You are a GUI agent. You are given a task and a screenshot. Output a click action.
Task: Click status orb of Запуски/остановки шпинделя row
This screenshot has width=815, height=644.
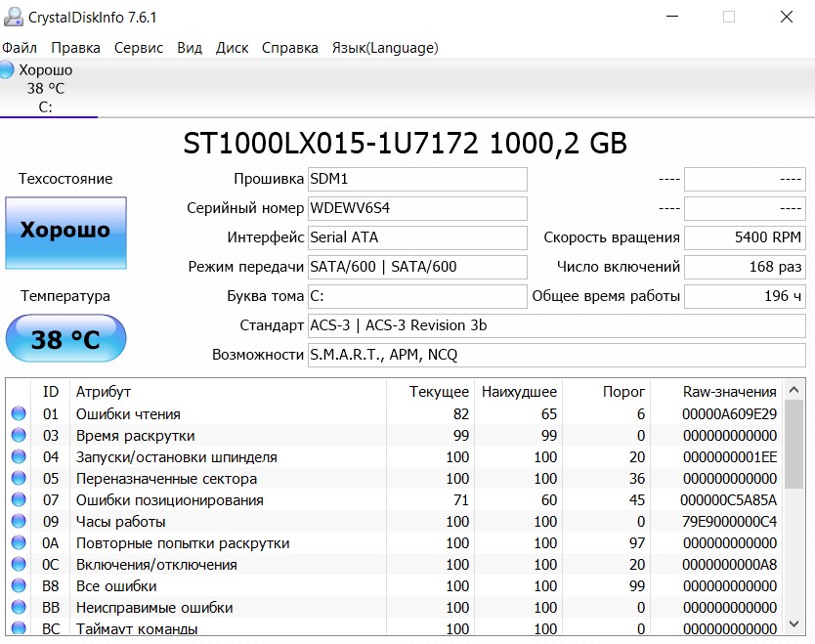coord(19,457)
